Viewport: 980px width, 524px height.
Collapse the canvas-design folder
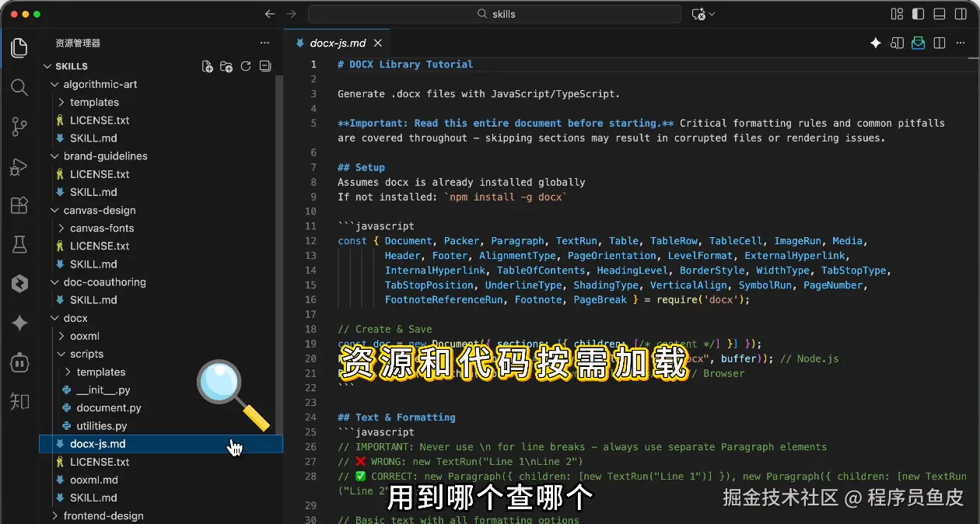(x=54, y=210)
